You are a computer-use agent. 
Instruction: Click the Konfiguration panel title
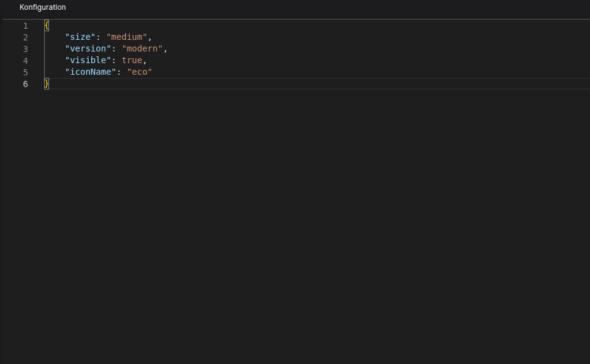coord(42,7)
